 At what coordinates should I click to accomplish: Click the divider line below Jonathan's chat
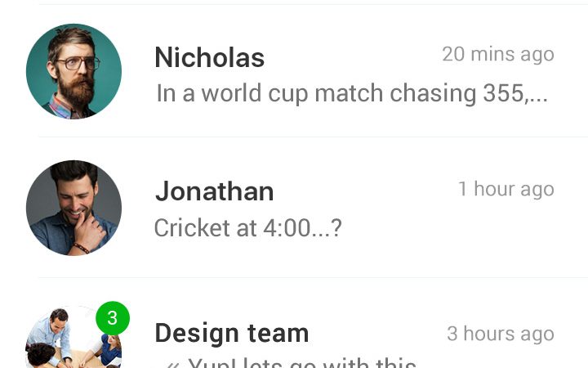pyautogui.click(x=313, y=278)
